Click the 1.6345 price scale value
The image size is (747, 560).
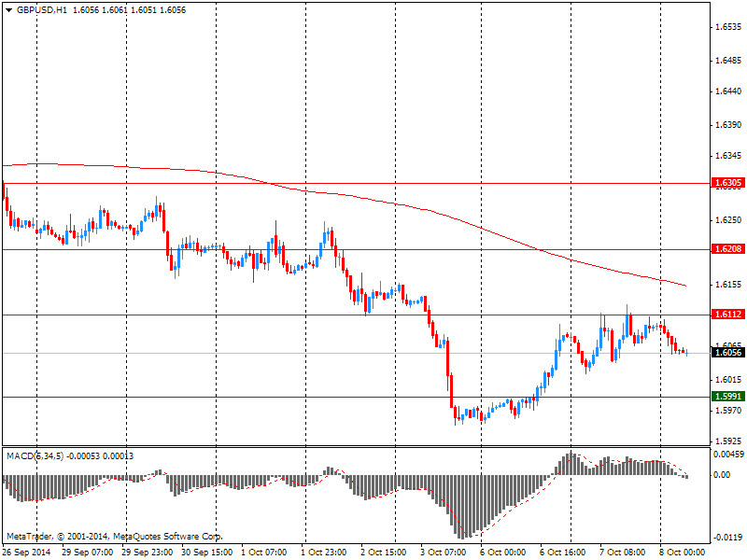[729, 156]
